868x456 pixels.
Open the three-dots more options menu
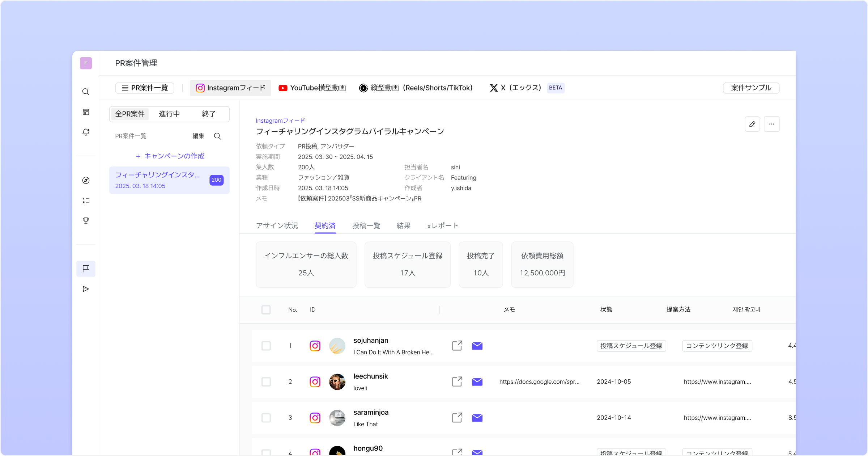click(x=771, y=124)
